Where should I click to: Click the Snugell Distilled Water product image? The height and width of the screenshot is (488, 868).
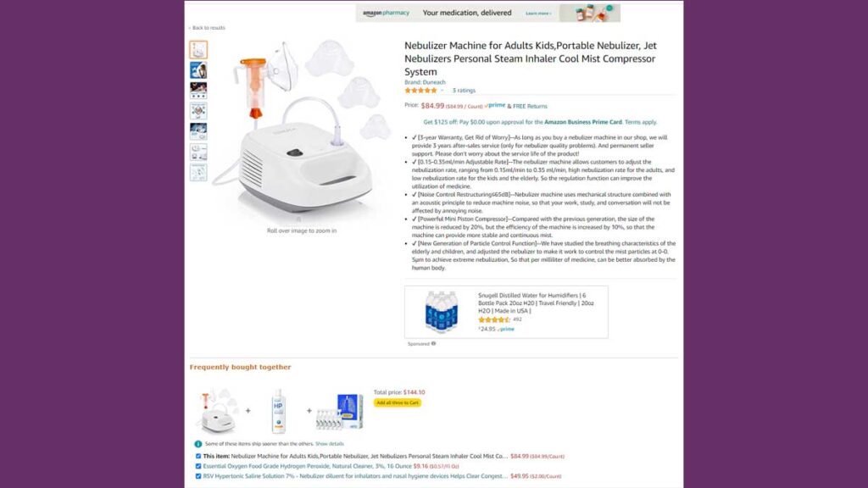point(441,312)
